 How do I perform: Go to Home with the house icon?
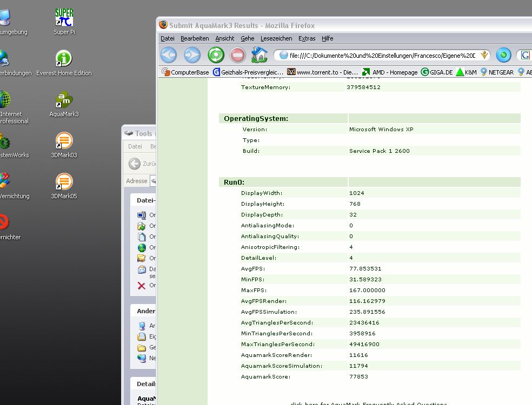[259, 55]
